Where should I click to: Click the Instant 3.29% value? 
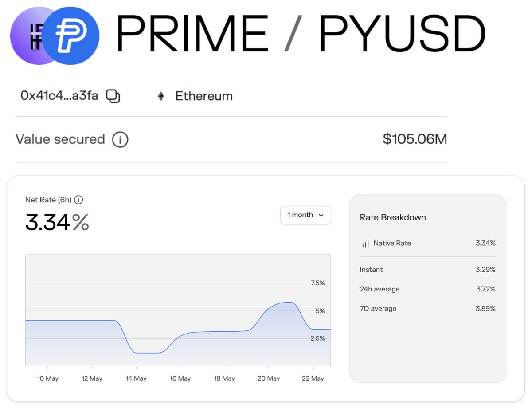pos(485,270)
